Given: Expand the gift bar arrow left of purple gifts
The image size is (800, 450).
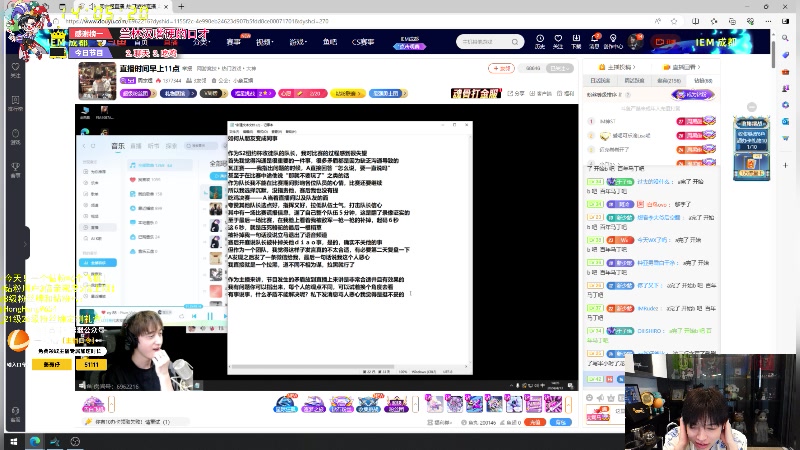Looking at the screenshot, I should coord(415,405).
